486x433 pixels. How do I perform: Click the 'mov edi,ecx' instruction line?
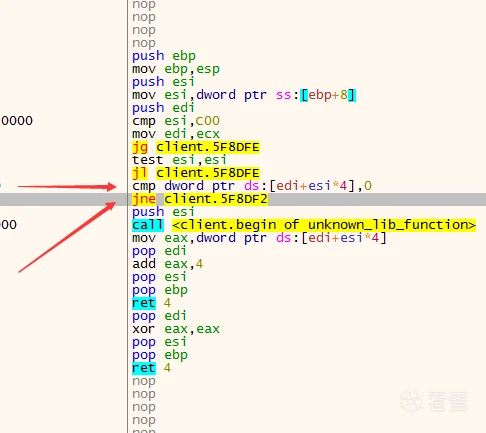pos(176,134)
